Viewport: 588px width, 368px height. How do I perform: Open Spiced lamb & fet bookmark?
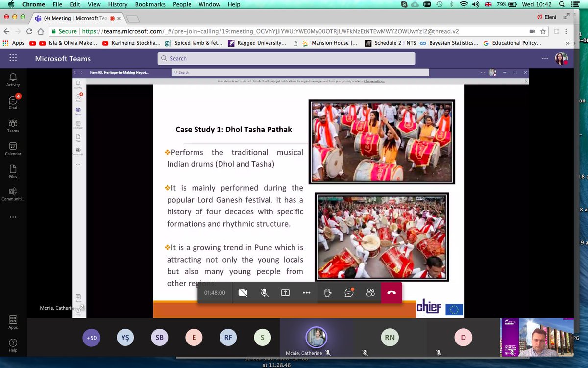point(194,43)
